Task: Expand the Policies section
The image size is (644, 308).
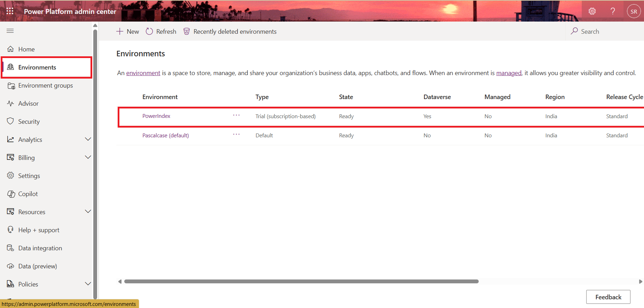Action: point(88,284)
